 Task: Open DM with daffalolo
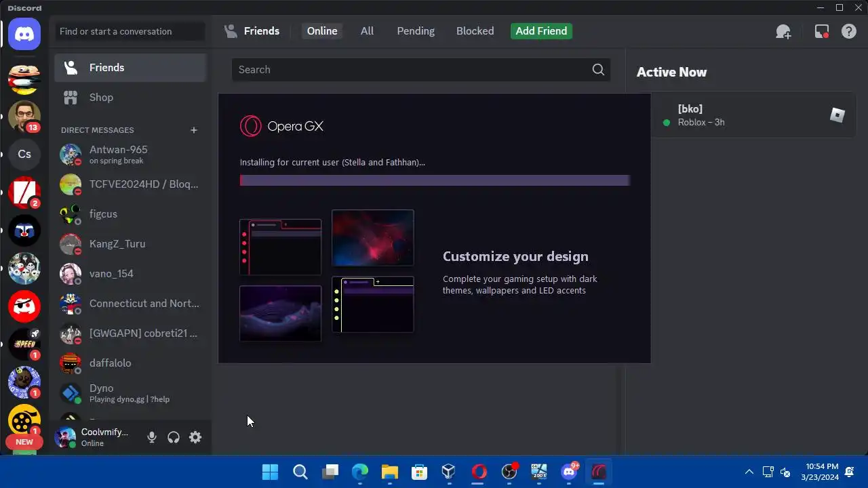[130, 363]
